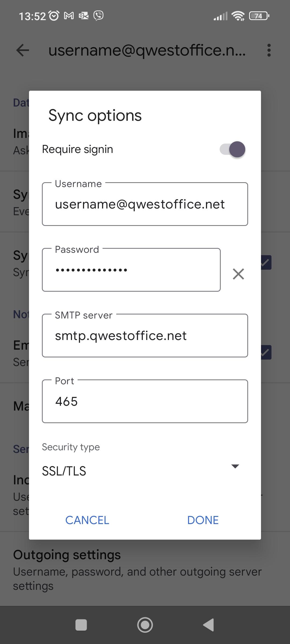Tap the Gmail notification icon in status bar
290x644 pixels.
[69, 16]
